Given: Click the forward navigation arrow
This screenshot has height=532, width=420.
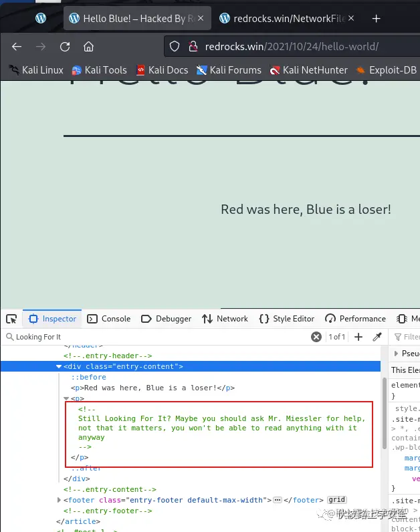Looking at the screenshot, I should click(41, 47).
